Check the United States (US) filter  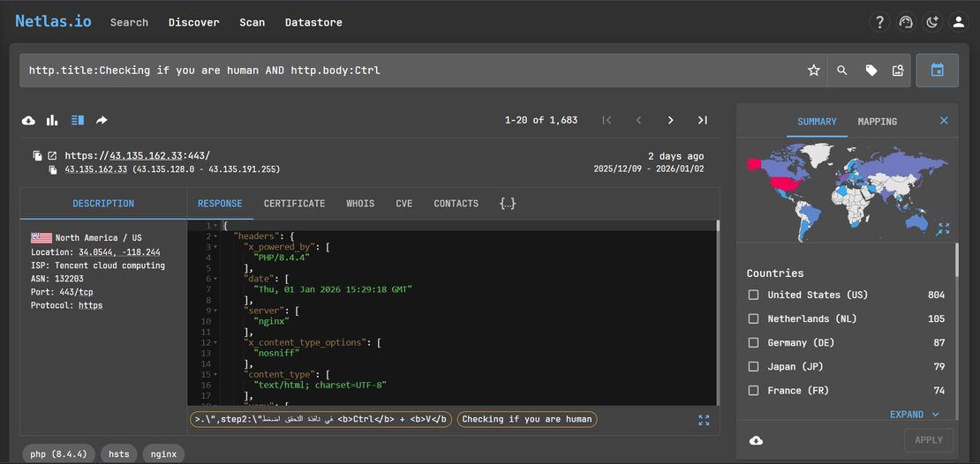coord(754,295)
